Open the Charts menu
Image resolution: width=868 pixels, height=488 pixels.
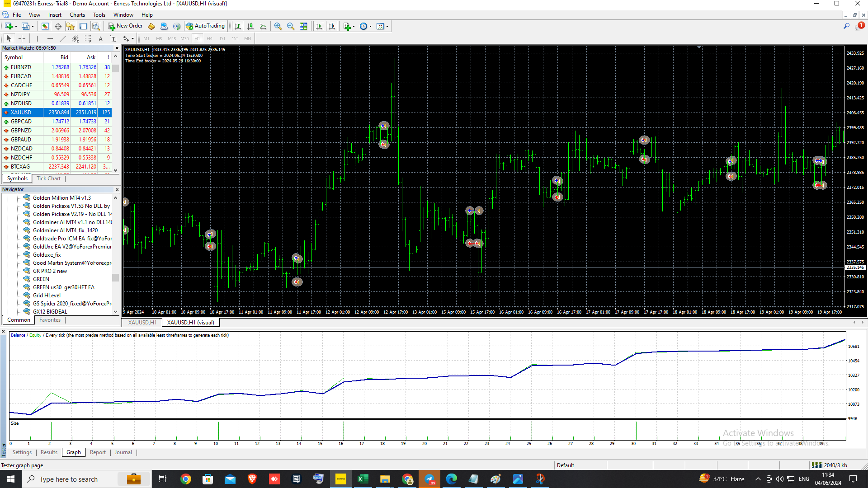[x=77, y=14]
